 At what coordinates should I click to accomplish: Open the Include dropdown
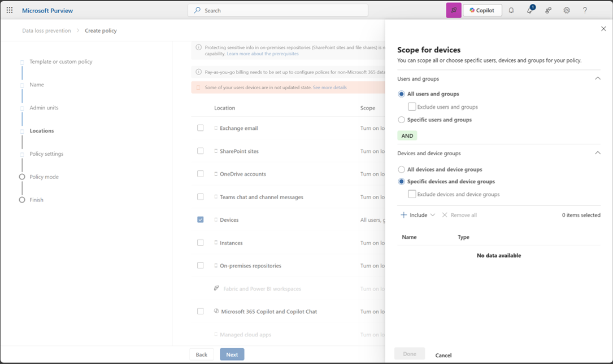coord(418,214)
